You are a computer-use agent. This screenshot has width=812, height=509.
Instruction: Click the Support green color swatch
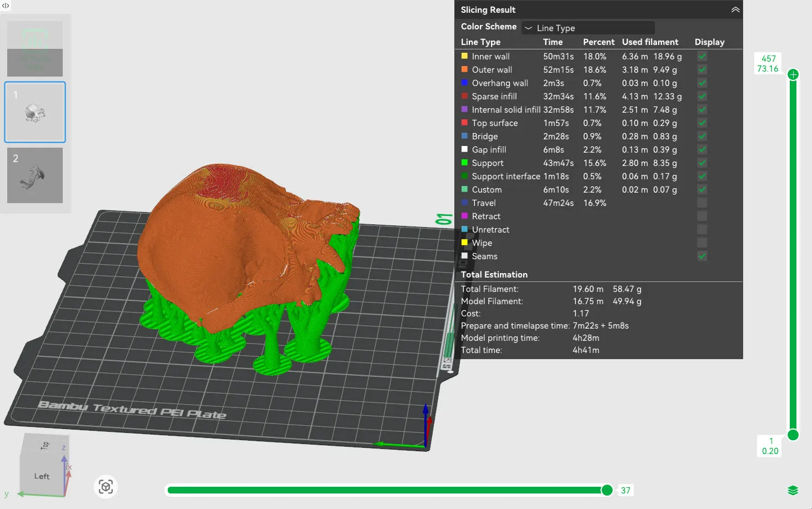click(x=464, y=163)
